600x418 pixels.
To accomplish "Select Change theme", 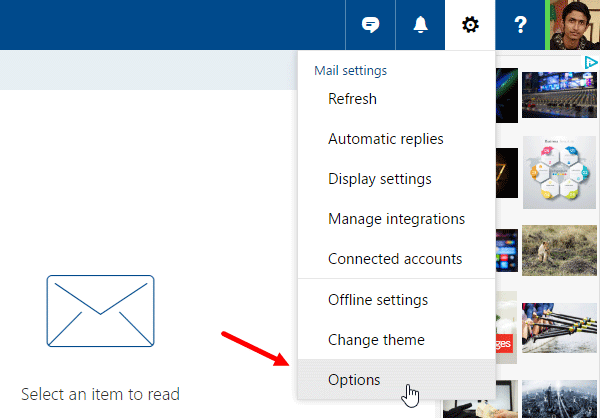I will click(x=396, y=340).
